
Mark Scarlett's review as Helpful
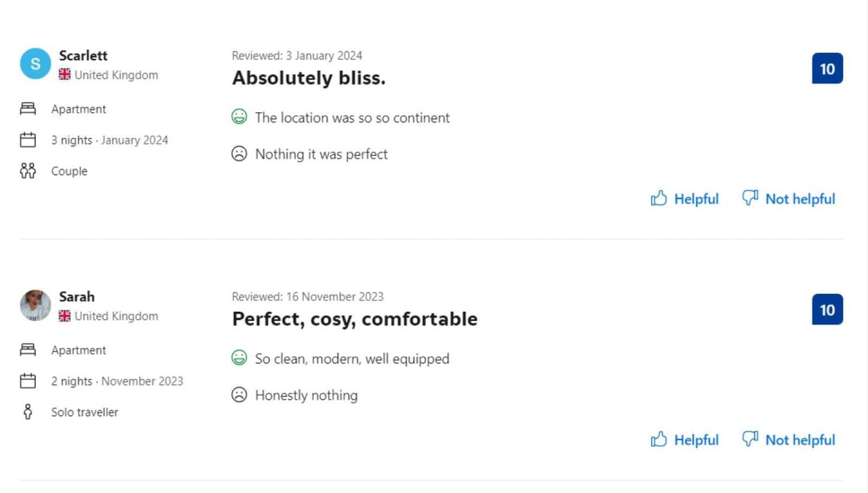pos(685,199)
